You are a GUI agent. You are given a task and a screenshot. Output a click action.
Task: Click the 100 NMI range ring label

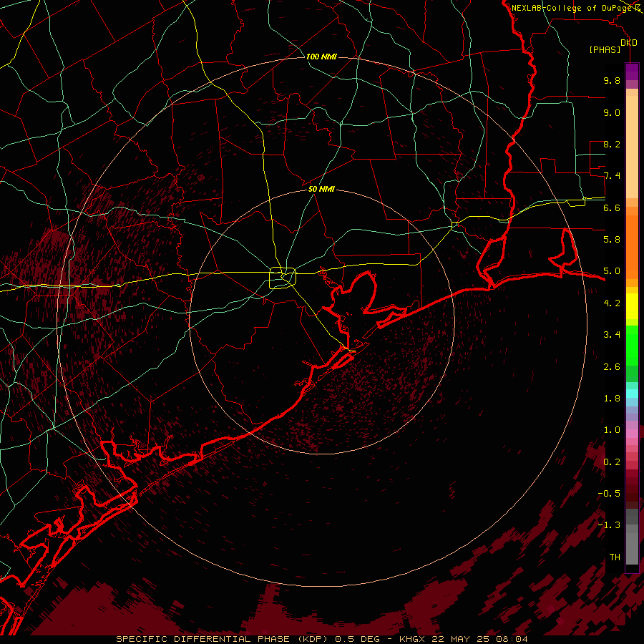(x=321, y=57)
